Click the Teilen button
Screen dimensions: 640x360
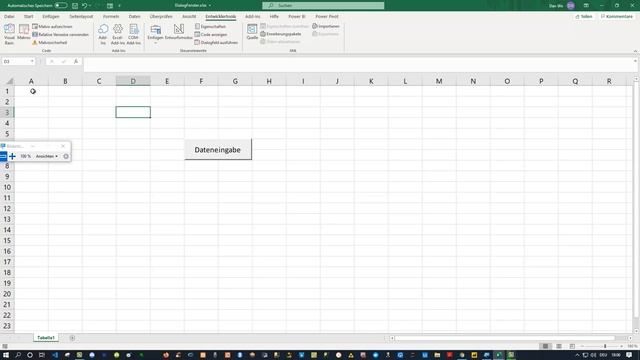584,16
